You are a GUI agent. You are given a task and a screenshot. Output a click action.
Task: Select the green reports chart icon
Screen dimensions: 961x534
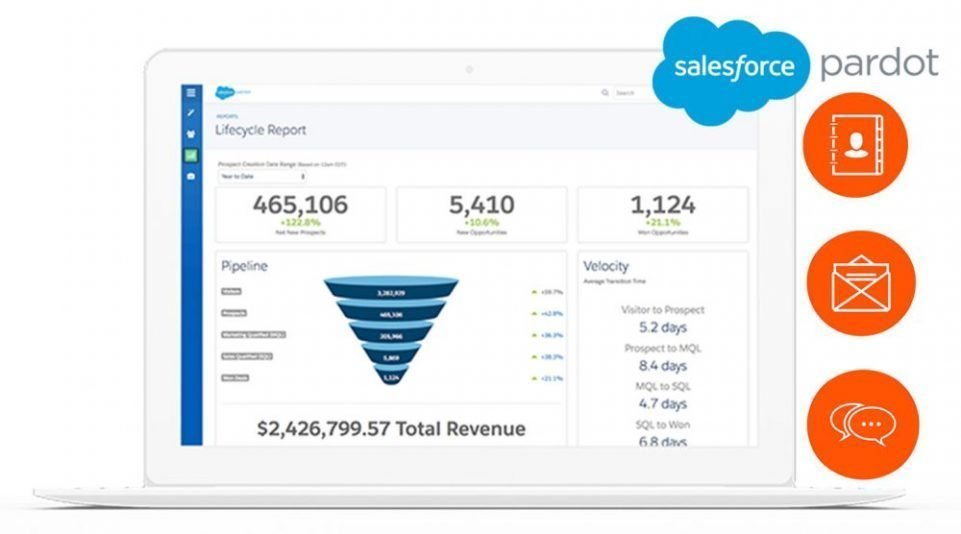tap(191, 156)
